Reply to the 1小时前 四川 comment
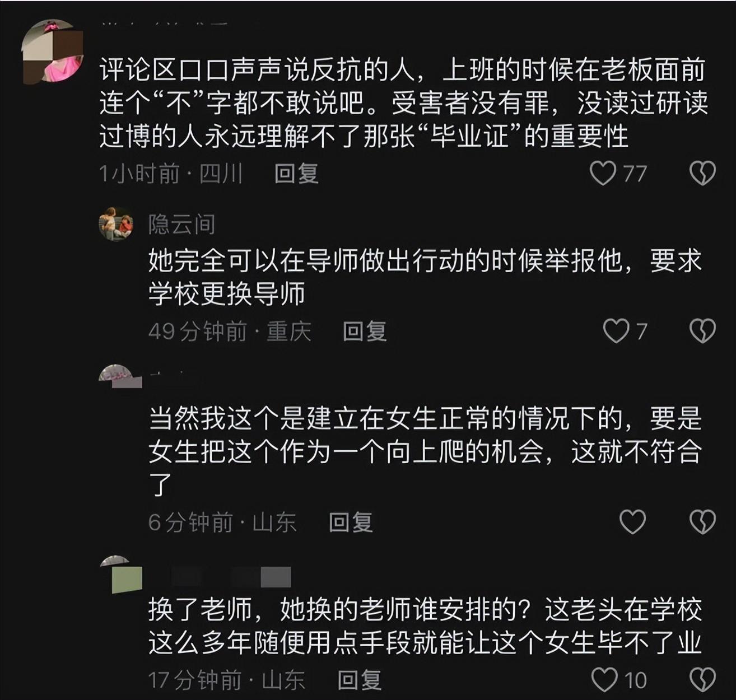The width and height of the screenshot is (736, 700). [x=297, y=174]
